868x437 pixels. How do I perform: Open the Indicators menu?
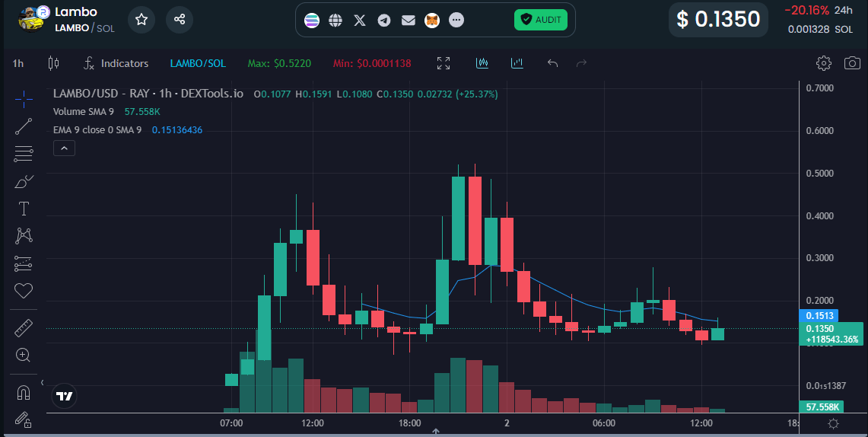pyautogui.click(x=116, y=63)
